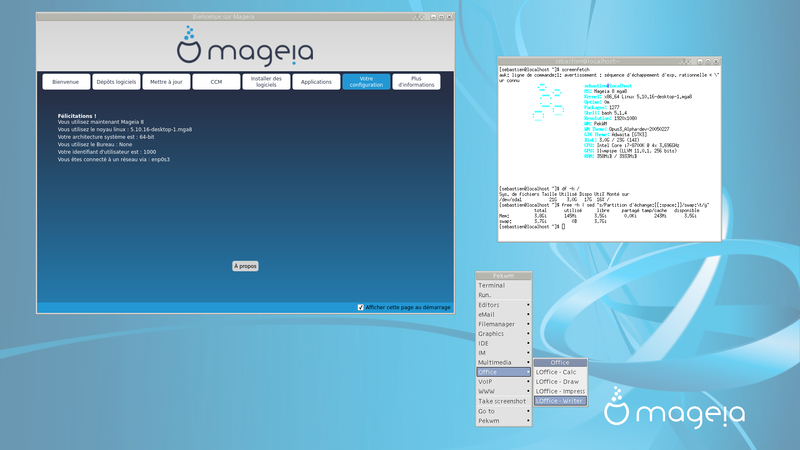Select the CCM tab
This screenshot has width=800, height=450.
pyautogui.click(x=216, y=82)
